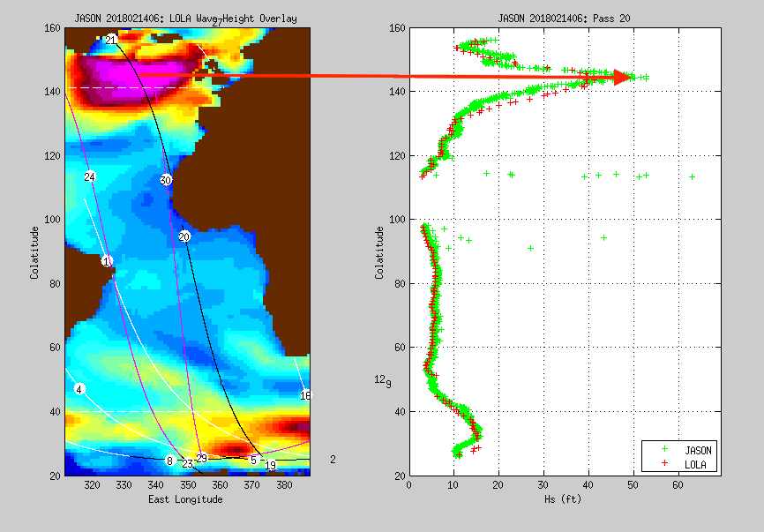Click the circled pass 30 marker
The image size is (764, 532).
(x=166, y=180)
